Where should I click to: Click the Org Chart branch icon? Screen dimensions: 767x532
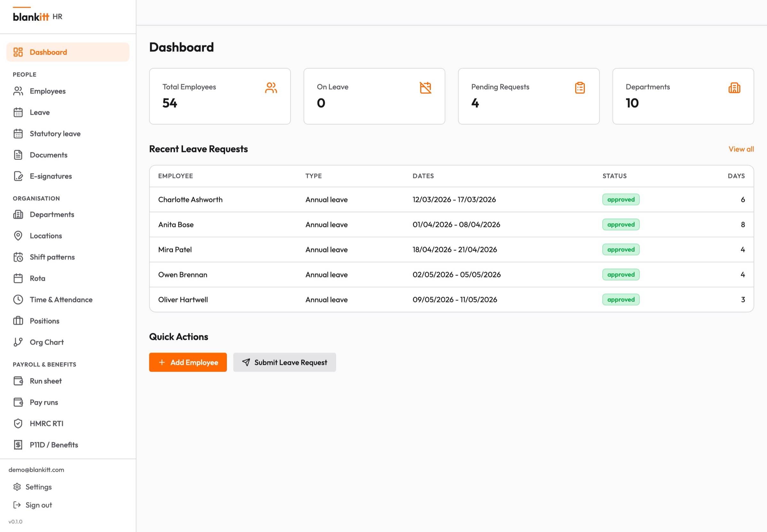(x=18, y=342)
